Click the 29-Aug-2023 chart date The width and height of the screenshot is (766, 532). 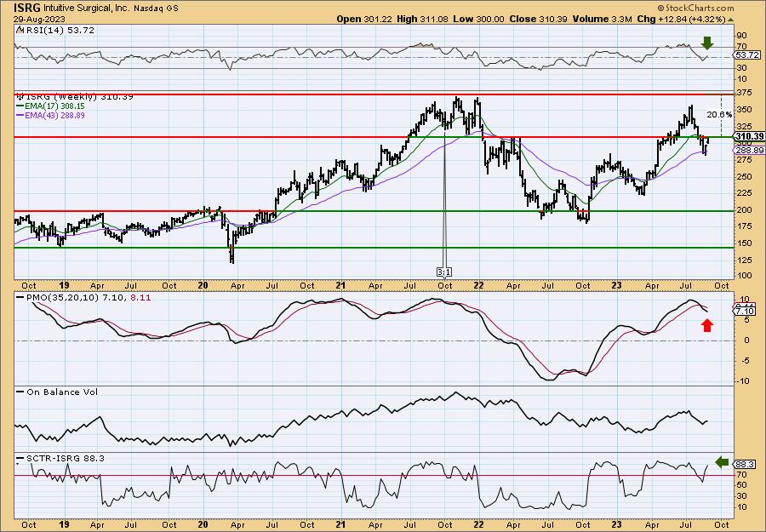tap(37, 19)
